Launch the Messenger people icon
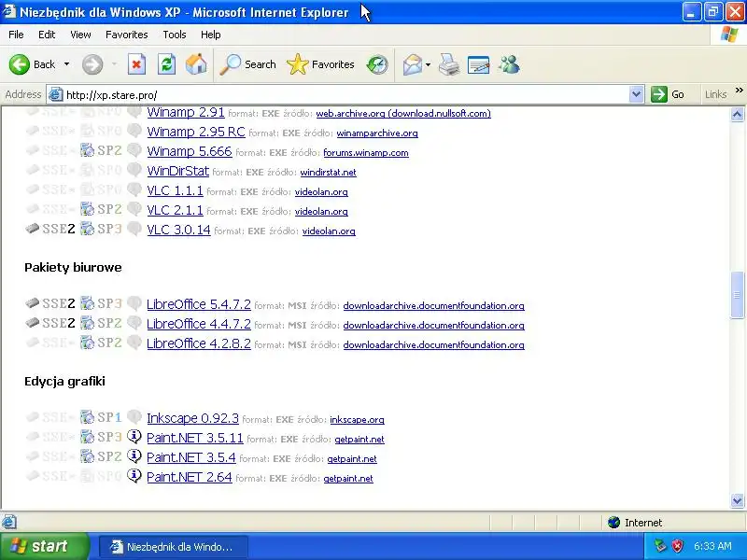The width and height of the screenshot is (747, 560). (509, 64)
